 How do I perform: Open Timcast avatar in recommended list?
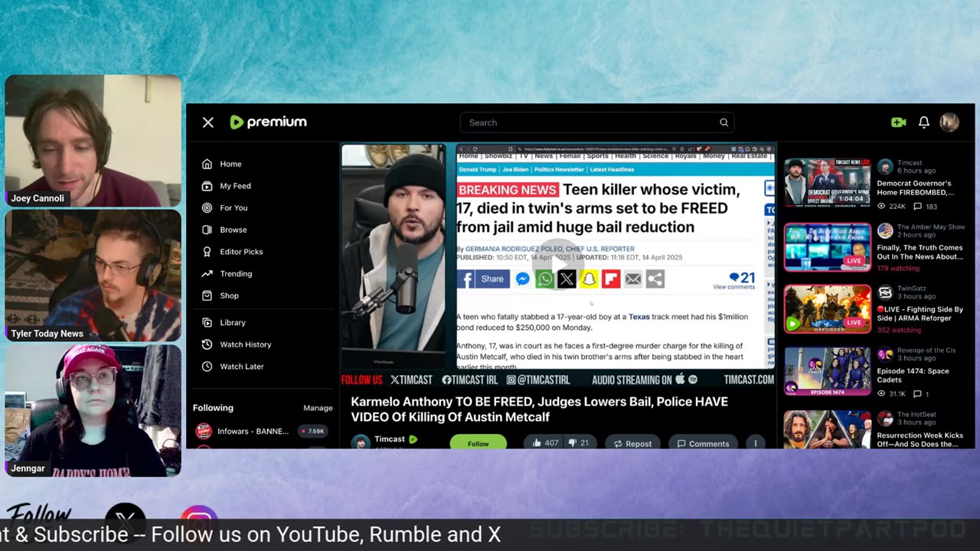point(885,166)
